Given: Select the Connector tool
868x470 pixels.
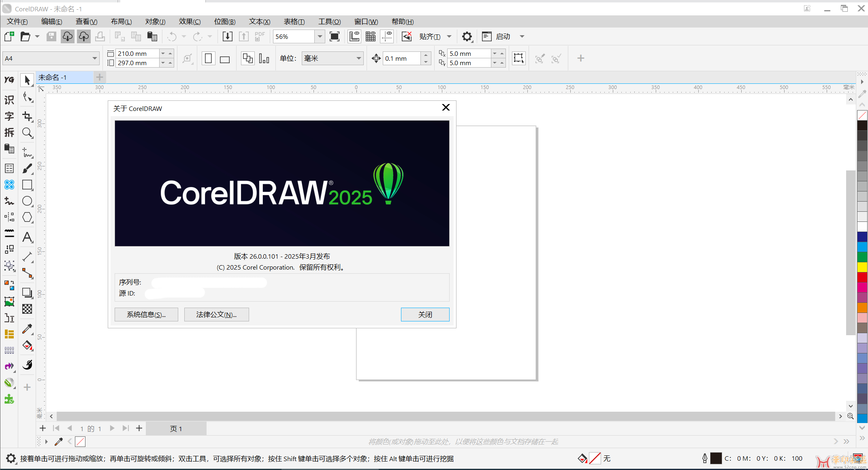Looking at the screenshot, I should click(x=27, y=274).
